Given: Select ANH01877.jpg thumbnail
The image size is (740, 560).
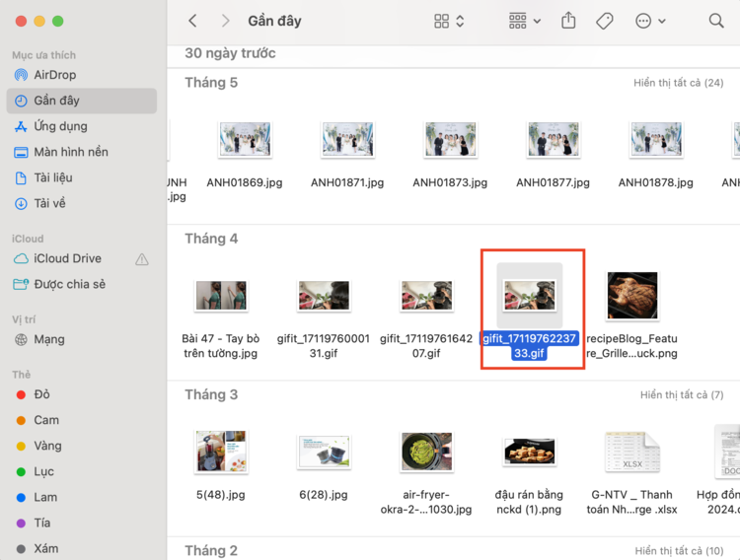Looking at the screenshot, I should [554, 139].
